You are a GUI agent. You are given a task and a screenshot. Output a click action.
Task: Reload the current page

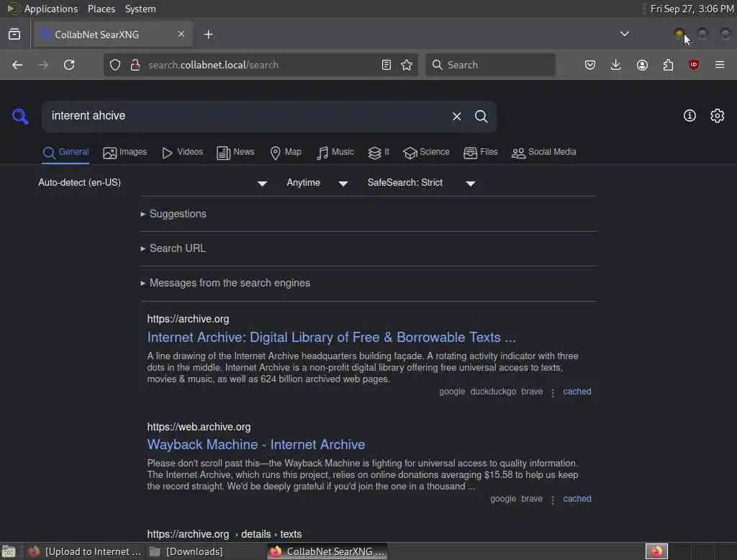pos(69,65)
